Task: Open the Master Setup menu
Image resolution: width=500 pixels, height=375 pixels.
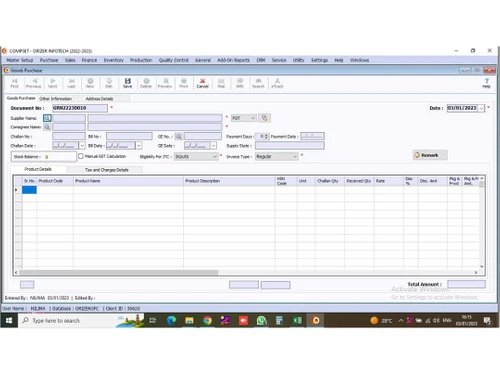Action: pos(20,60)
